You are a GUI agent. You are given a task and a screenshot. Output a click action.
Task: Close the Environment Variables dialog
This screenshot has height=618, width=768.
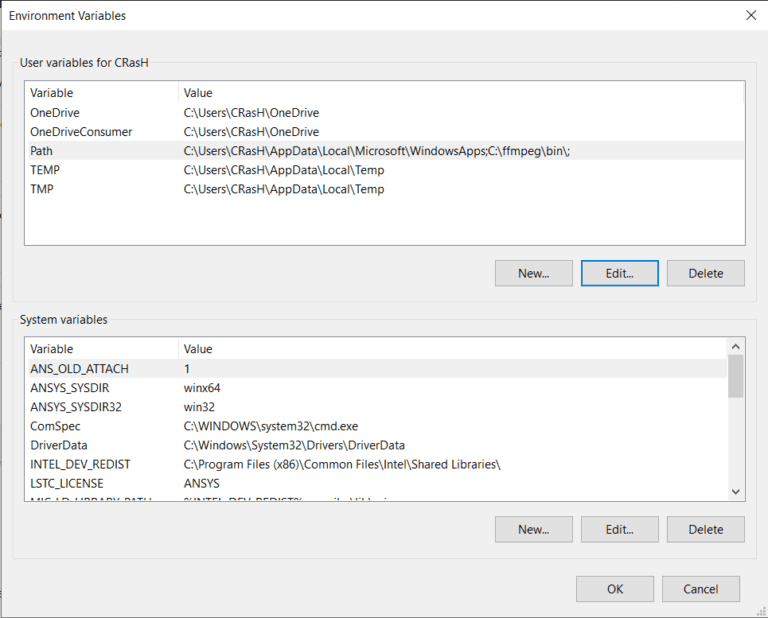(750, 15)
